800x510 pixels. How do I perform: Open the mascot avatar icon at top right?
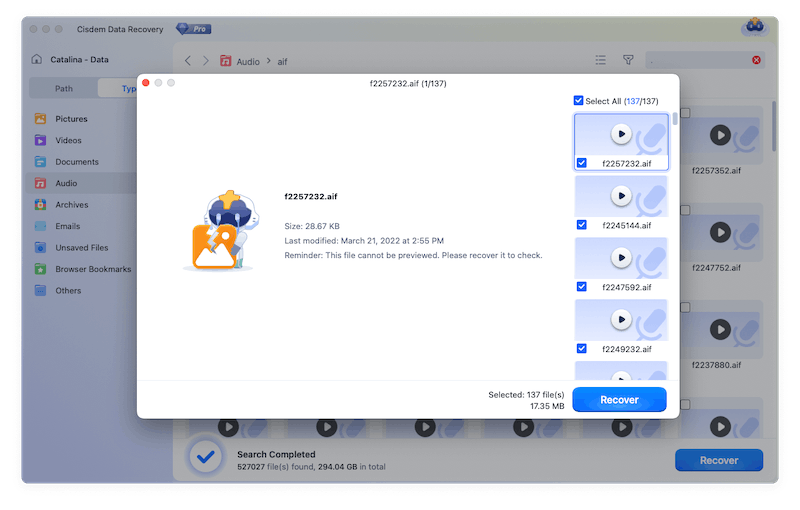pos(755,26)
